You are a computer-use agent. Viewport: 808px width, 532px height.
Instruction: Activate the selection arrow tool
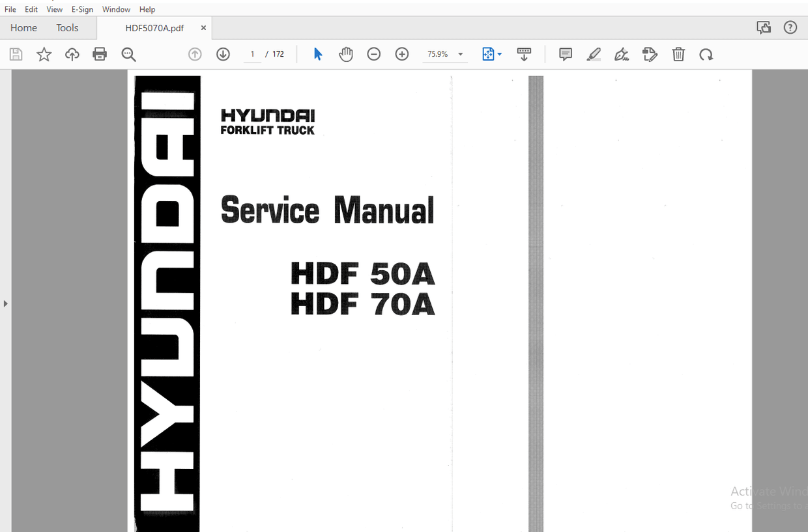(x=318, y=54)
